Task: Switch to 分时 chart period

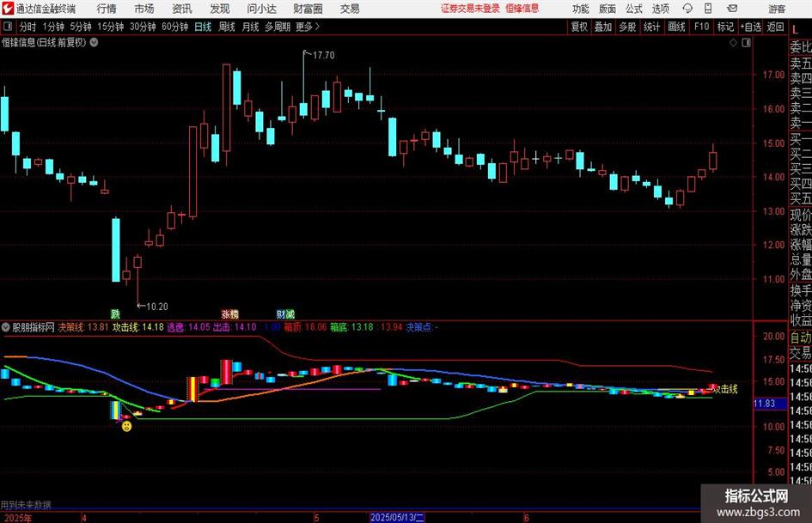Action: [28, 27]
